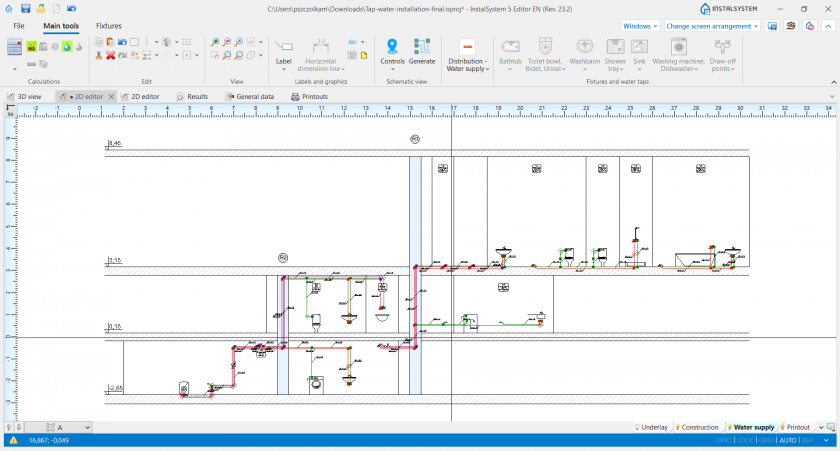Viewport: 840px width, 451px height.
Task: Click the Save icon in title bar
Action: pos(25,8)
